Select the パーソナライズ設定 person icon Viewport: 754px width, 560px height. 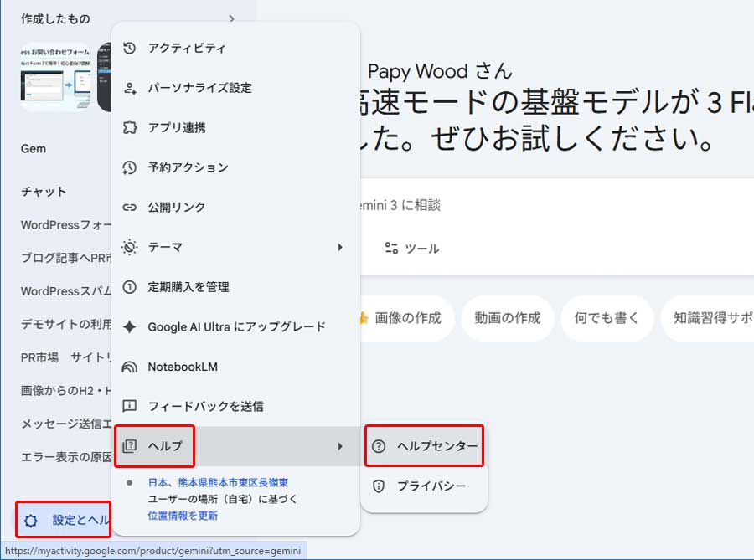(130, 88)
